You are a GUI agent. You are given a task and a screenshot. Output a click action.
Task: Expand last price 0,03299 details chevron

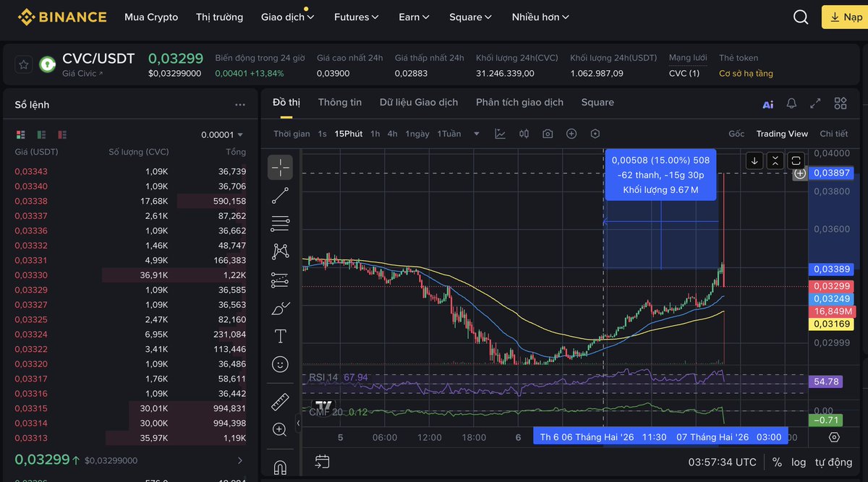click(240, 460)
